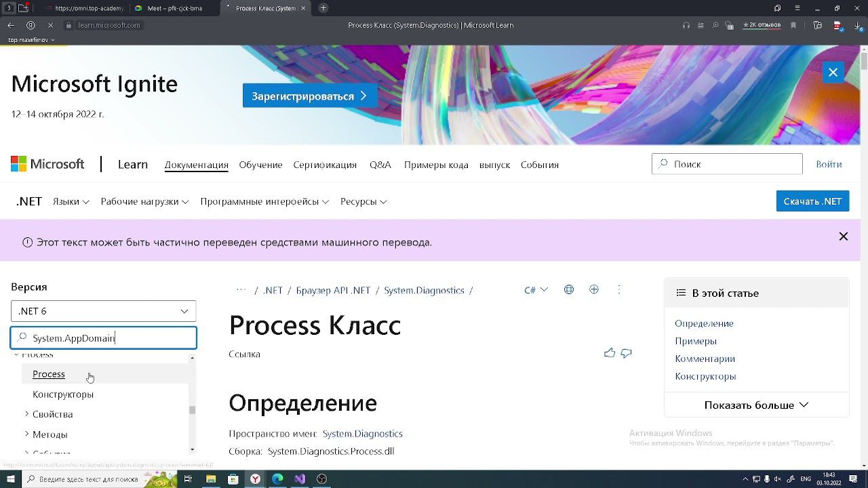The width and height of the screenshot is (868, 488).
Task: Dismiss the machine translation notice
Action: (x=844, y=237)
